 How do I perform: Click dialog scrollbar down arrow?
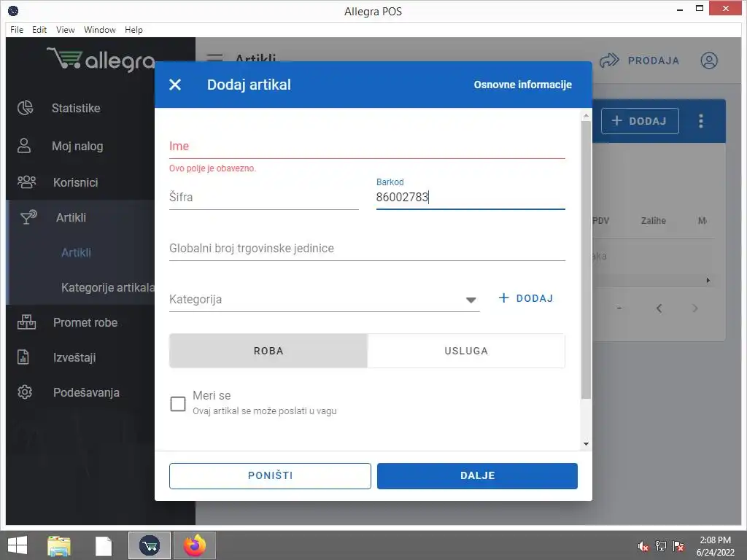coord(586,444)
